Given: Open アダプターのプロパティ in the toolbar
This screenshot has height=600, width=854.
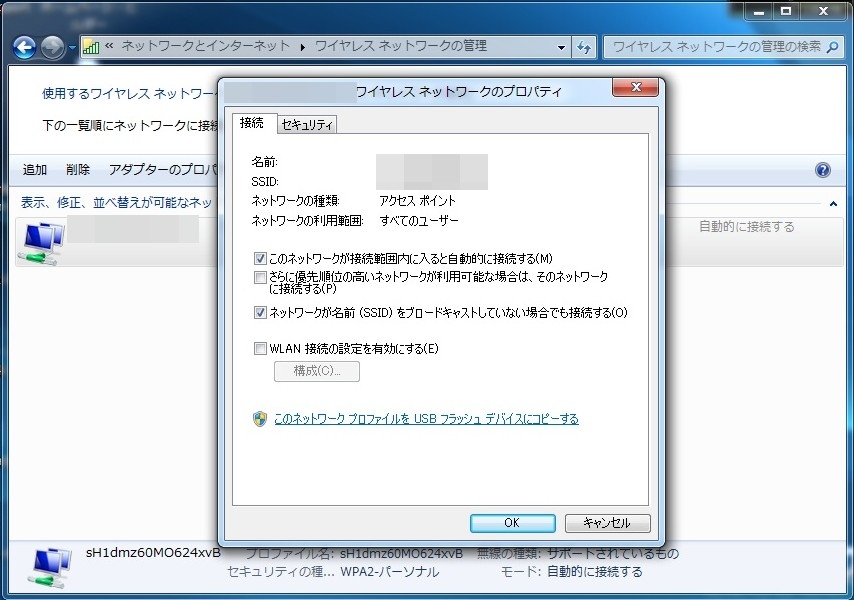Looking at the screenshot, I should (x=163, y=170).
